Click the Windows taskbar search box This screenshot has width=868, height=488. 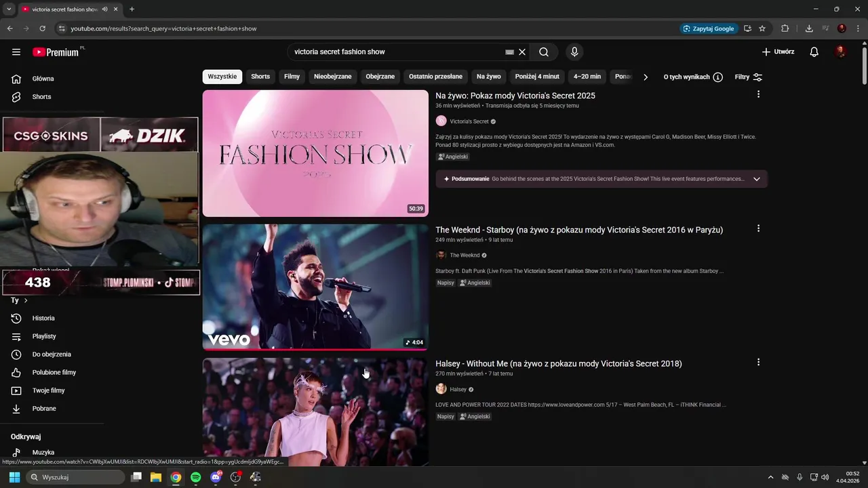[x=75, y=477]
